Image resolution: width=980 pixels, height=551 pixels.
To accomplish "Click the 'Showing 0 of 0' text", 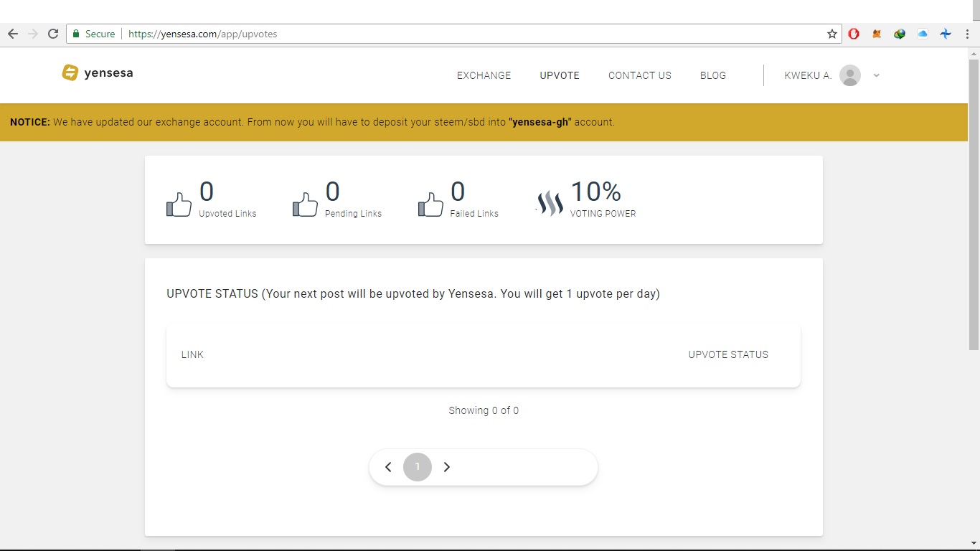I will (x=484, y=410).
